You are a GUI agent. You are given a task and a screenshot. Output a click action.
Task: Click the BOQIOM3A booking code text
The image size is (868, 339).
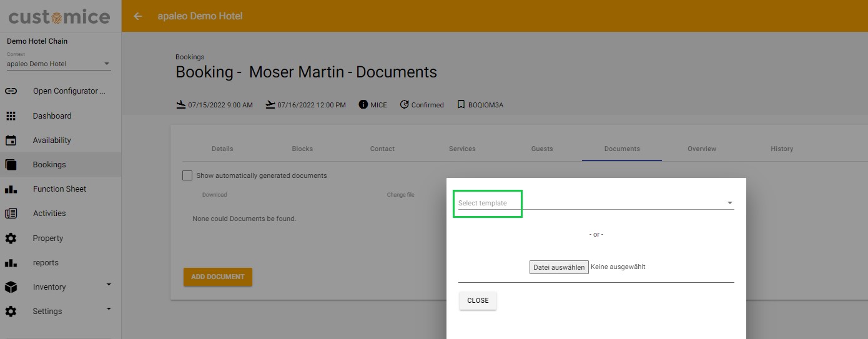point(486,105)
